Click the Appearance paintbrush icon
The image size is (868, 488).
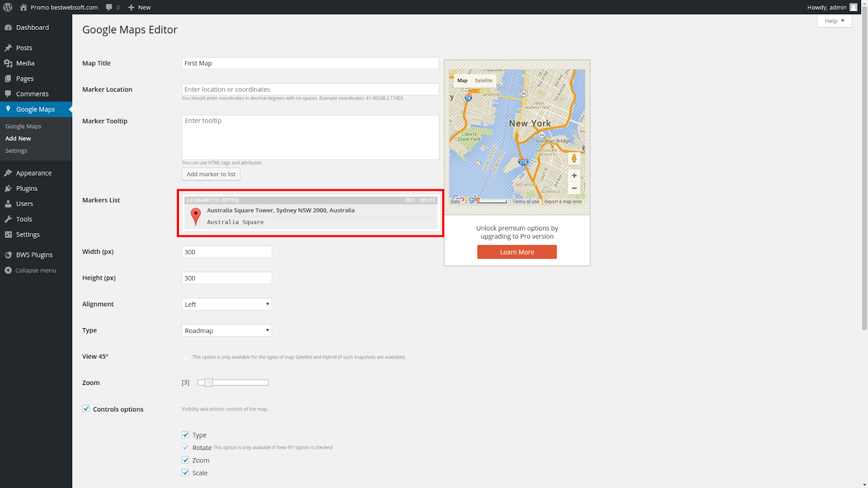[8, 173]
